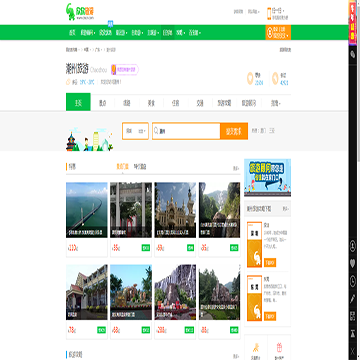Open the 景点 tab under Chaozhou
This screenshot has height=360, width=360.
[103, 104]
